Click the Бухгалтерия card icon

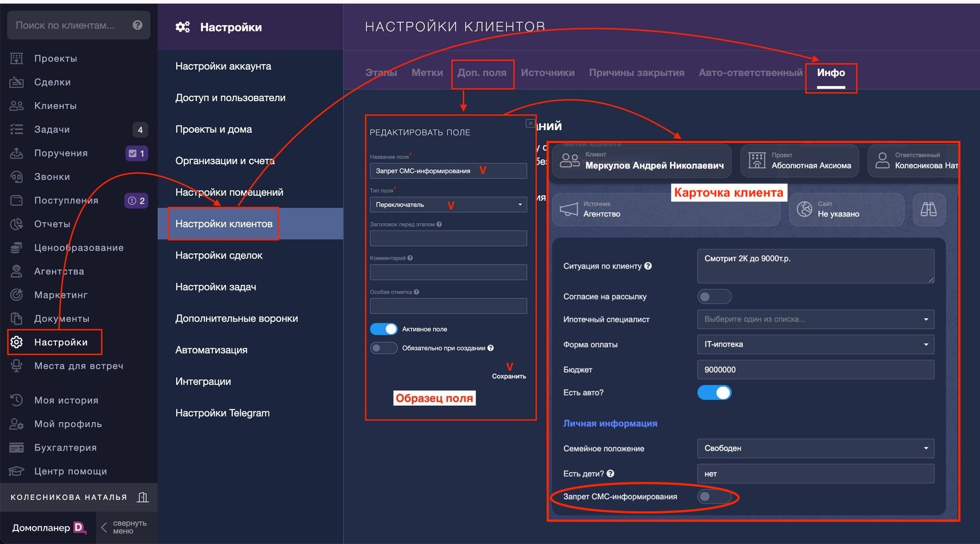click(17, 448)
